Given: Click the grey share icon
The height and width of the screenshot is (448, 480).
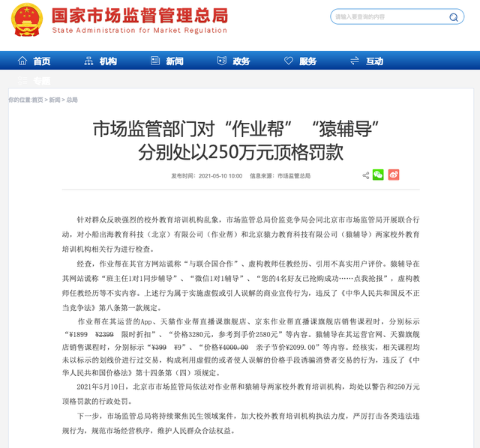Looking at the screenshot, I should pyautogui.click(x=365, y=175).
